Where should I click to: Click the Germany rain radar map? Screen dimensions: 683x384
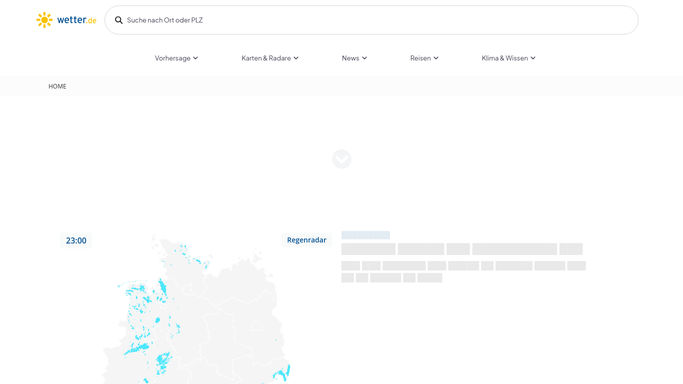tap(196, 309)
